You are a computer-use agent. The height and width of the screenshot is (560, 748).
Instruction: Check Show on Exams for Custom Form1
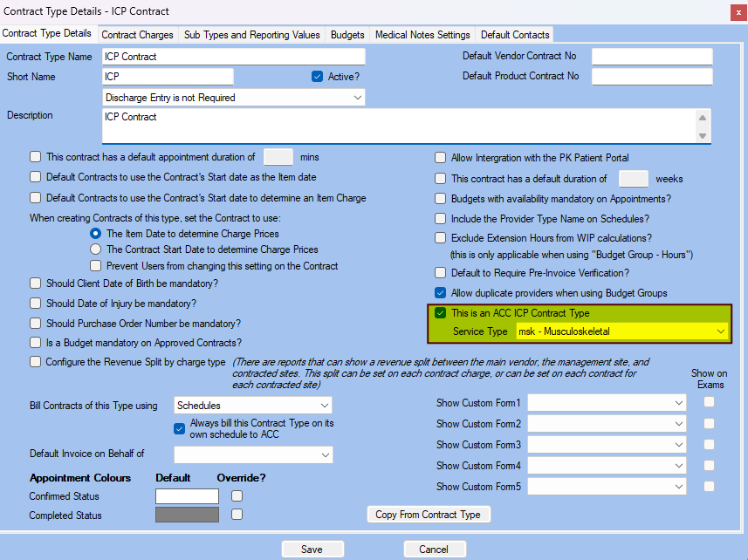pyautogui.click(x=710, y=402)
